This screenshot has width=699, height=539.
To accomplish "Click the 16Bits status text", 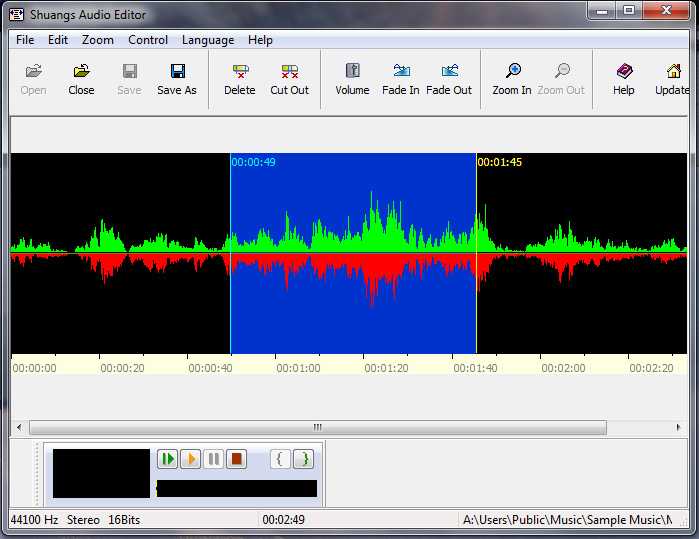I will click(124, 520).
